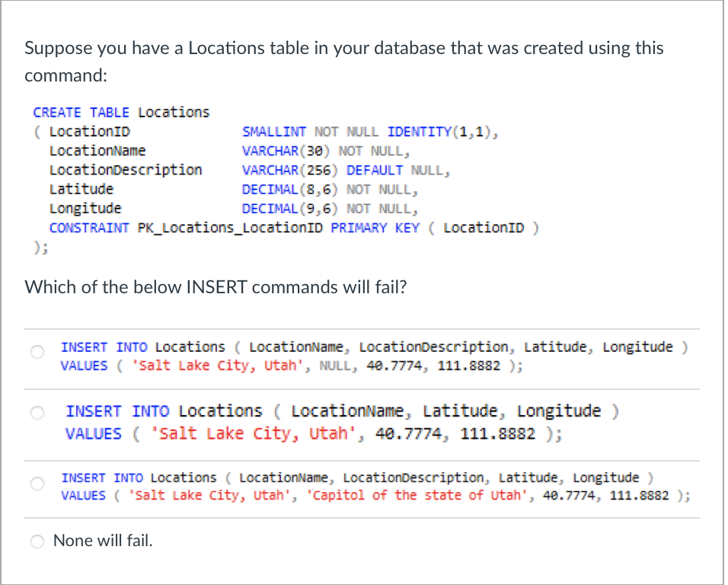Choose the second answer with three column INSERT
728x585 pixels.
click(x=37, y=413)
